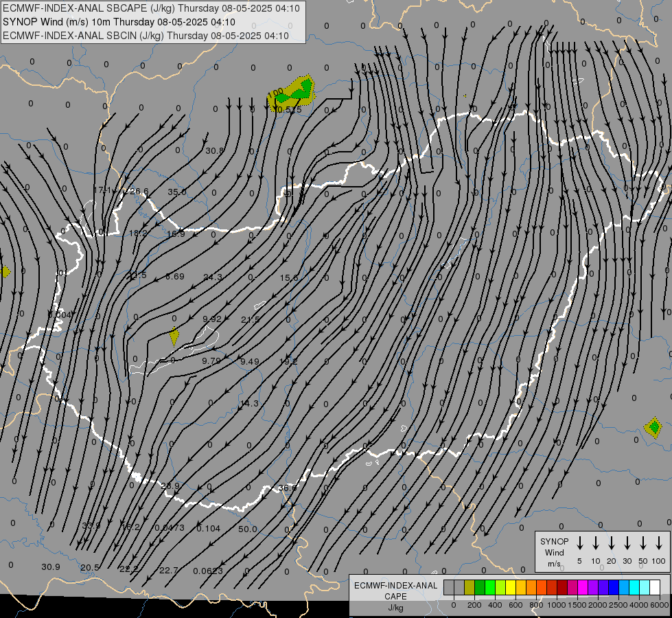Select the large green CAPE patch at the map's top
The width and height of the screenshot is (672, 618).
click(x=292, y=93)
